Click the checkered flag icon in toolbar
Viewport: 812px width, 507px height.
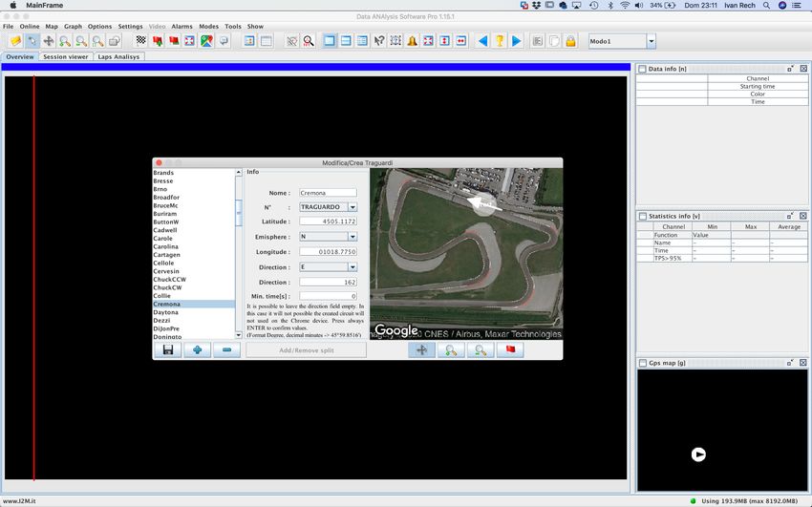coord(141,41)
